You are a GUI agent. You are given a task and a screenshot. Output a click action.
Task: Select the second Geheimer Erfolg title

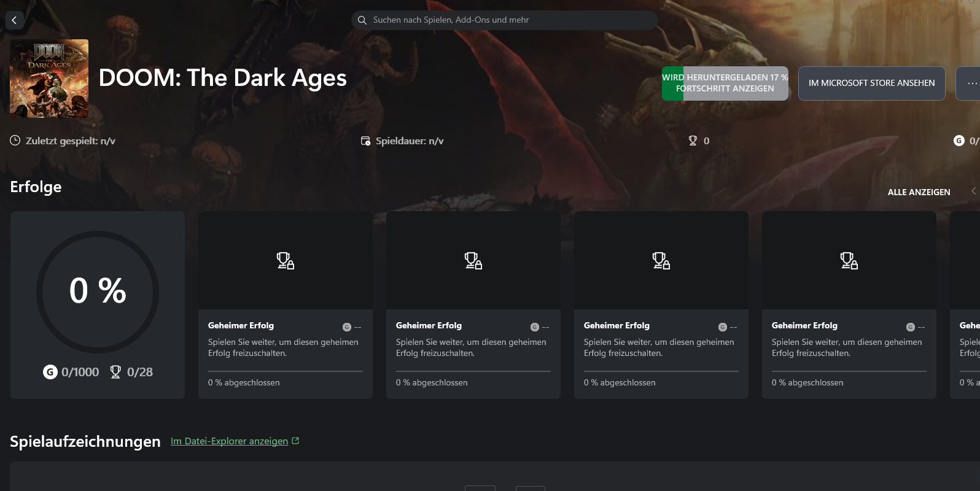(429, 325)
